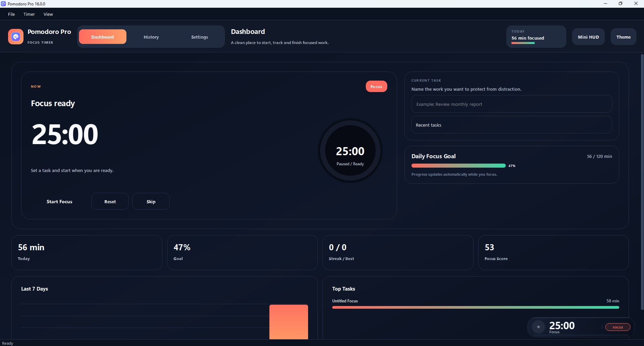Viewport: 644px width, 346px height.
Task: Click the circular 25:00 timer dial
Action: (x=350, y=150)
